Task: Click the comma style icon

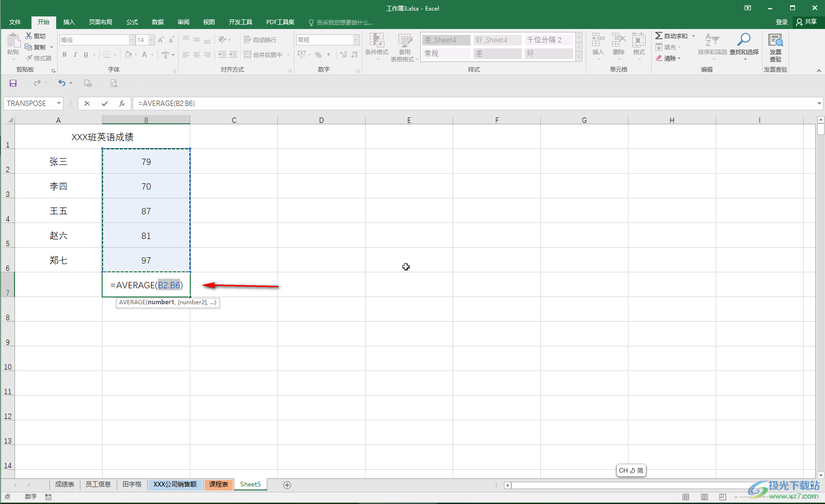Action: 328,55
